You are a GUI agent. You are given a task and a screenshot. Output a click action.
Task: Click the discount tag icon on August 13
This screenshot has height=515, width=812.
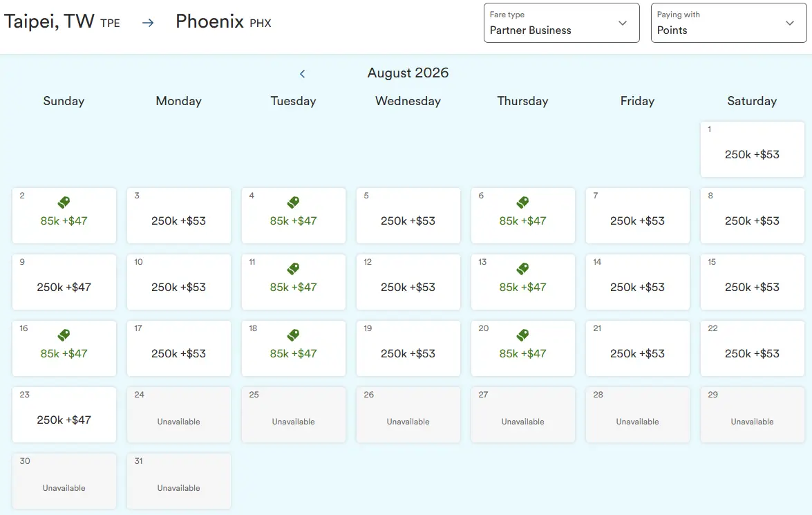click(522, 269)
